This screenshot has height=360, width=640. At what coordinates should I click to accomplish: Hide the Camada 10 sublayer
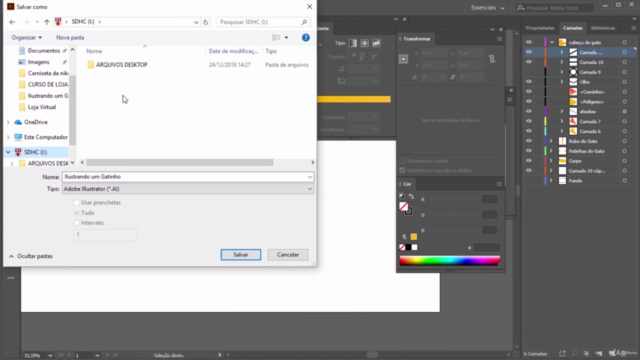pos(529,62)
